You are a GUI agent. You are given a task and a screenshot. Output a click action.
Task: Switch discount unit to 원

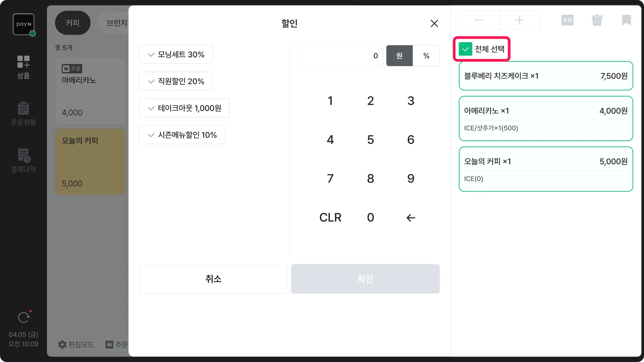pyautogui.click(x=399, y=56)
